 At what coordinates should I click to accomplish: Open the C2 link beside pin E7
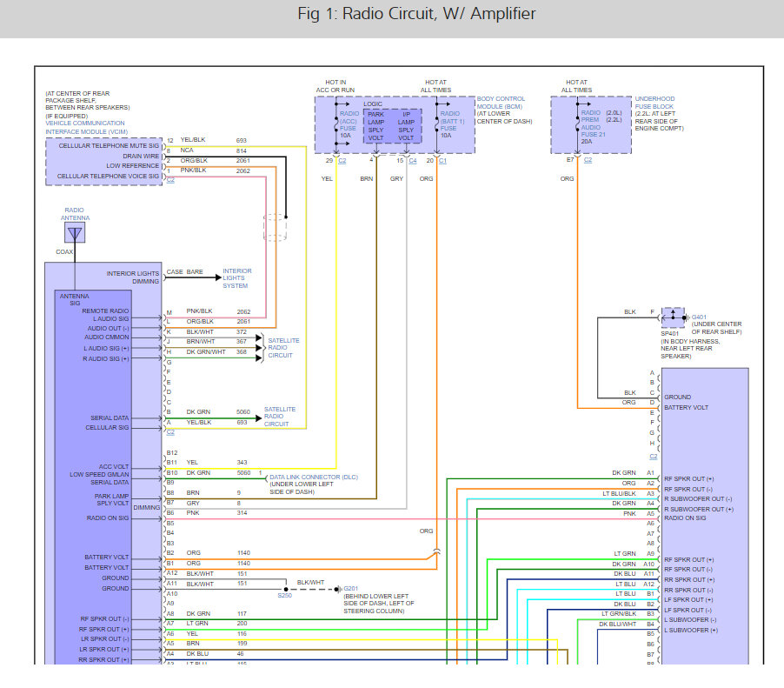[588, 160]
